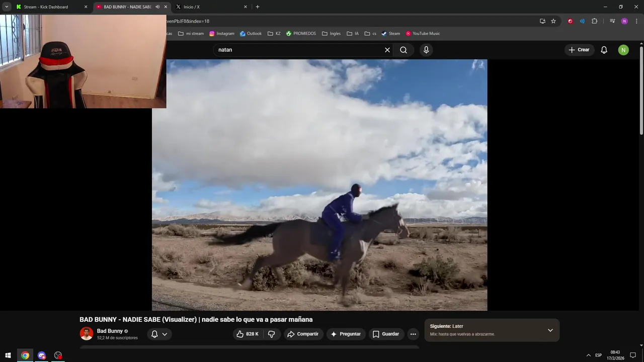Click the address bar URL text

point(188,21)
